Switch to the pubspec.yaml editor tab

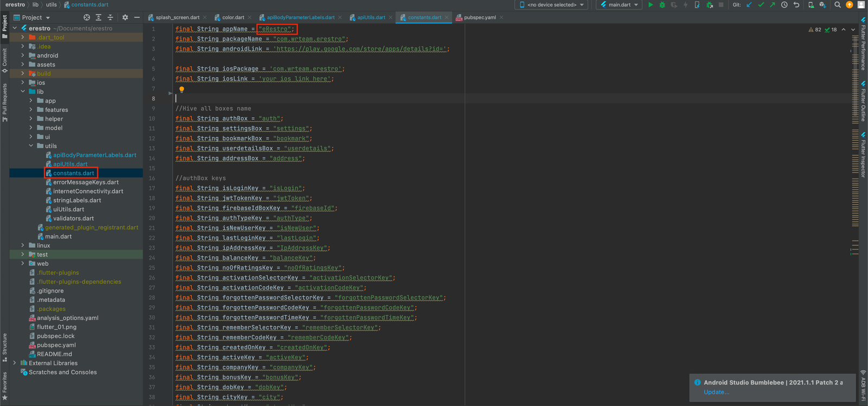click(480, 17)
